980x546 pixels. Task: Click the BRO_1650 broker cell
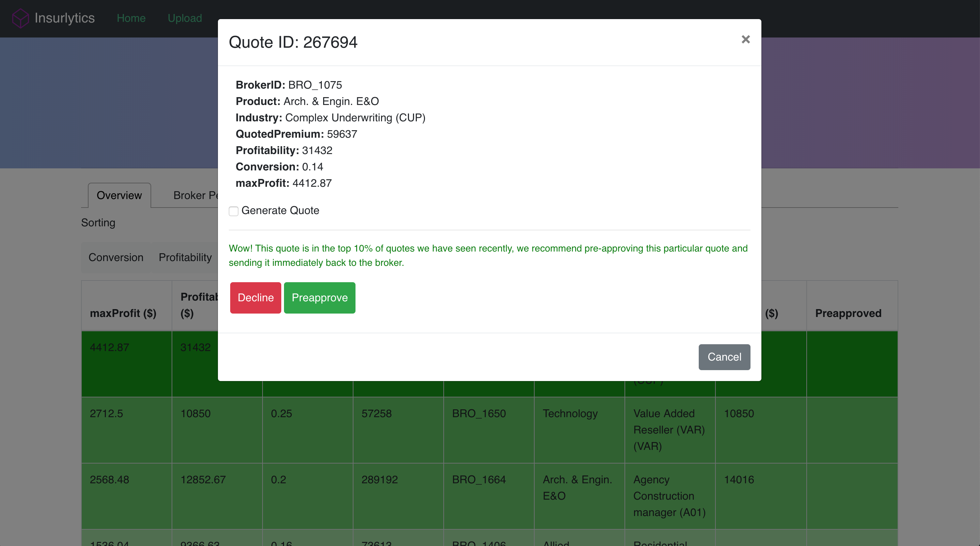(478, 413)
